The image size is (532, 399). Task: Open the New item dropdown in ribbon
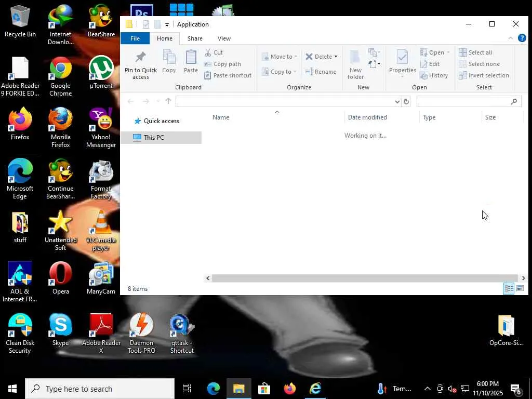[x=374, y=52]
